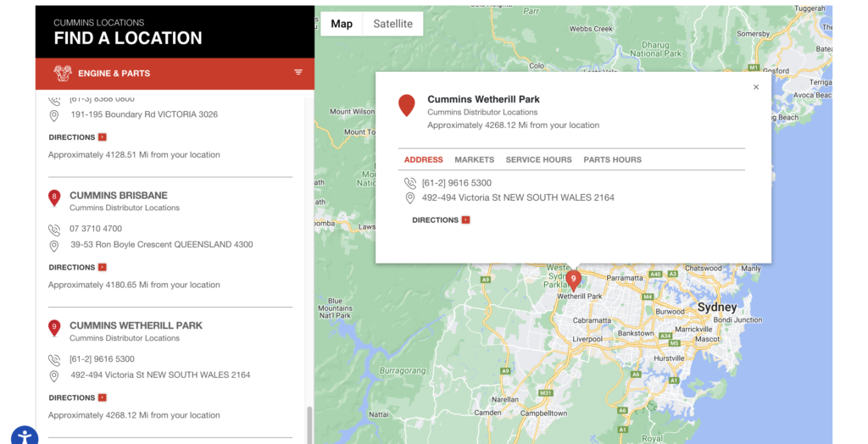Click Directions for Cummins Brisbane
868x444 pixels.
72,268
